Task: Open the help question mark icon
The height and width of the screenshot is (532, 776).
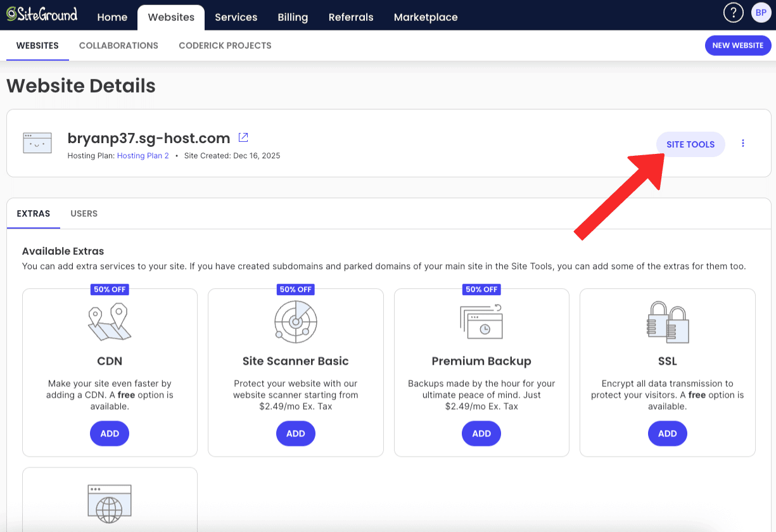Action: click(x=733, y=12)
